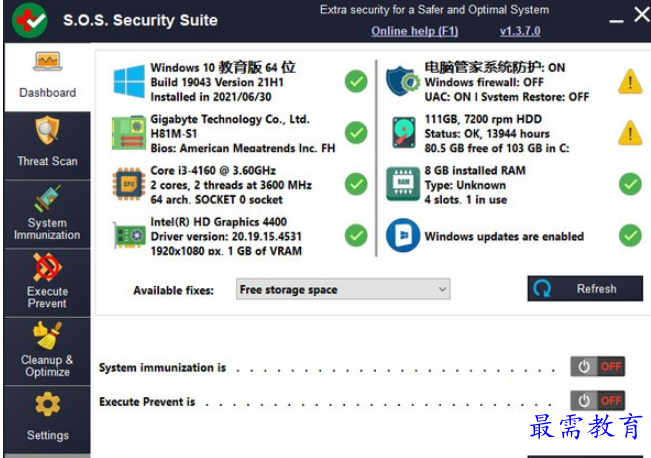Click the 'System immunization is' label

pyautogui.click(x=162, y=367)
